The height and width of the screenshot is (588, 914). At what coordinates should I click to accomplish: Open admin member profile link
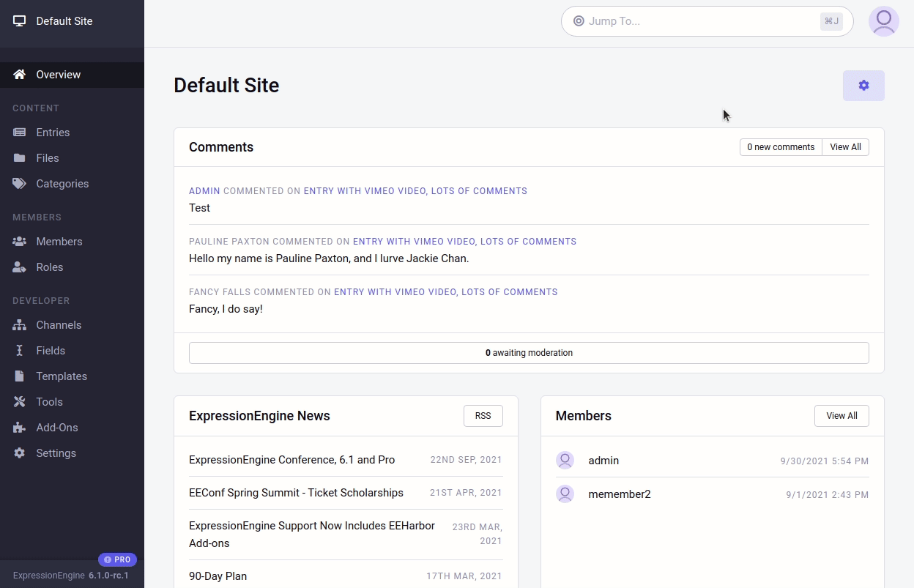[603, 461]
